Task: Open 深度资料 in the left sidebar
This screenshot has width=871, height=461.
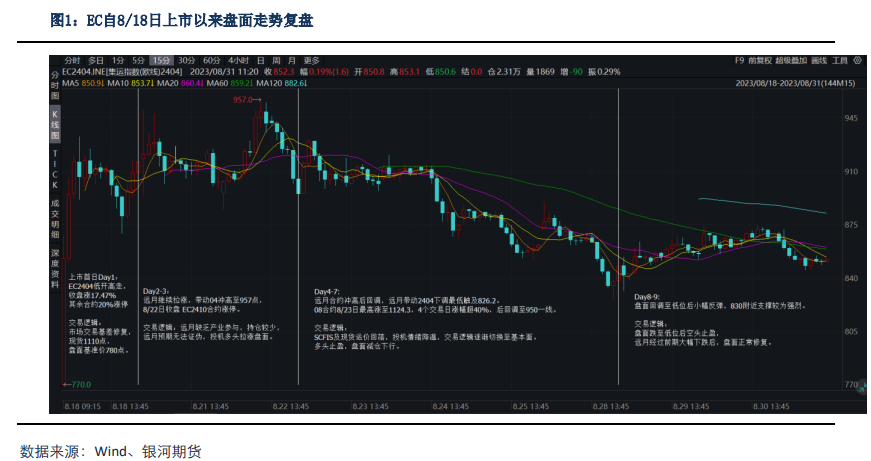Action: coord(55,269)
